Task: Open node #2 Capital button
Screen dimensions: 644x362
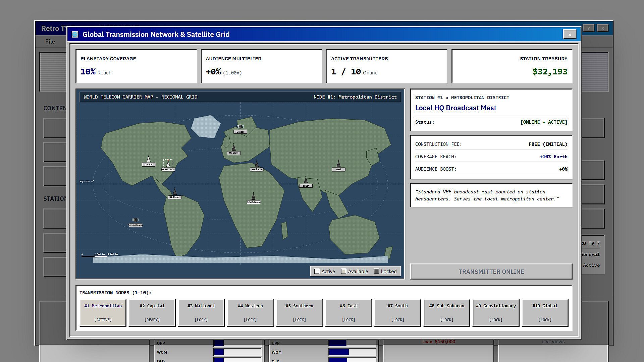Action: pyautogui.click(x=152, y=313)
